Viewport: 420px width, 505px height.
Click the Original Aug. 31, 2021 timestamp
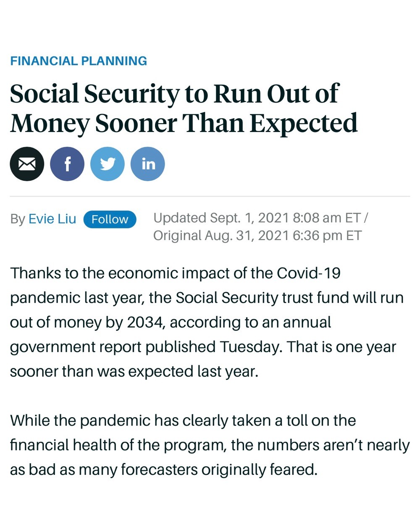point(257,235)
